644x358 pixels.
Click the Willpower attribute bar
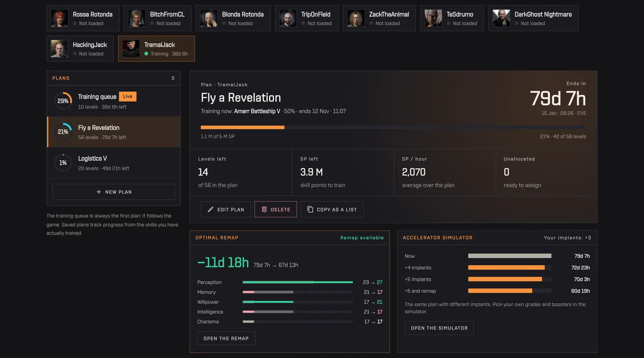coord(298,302)
